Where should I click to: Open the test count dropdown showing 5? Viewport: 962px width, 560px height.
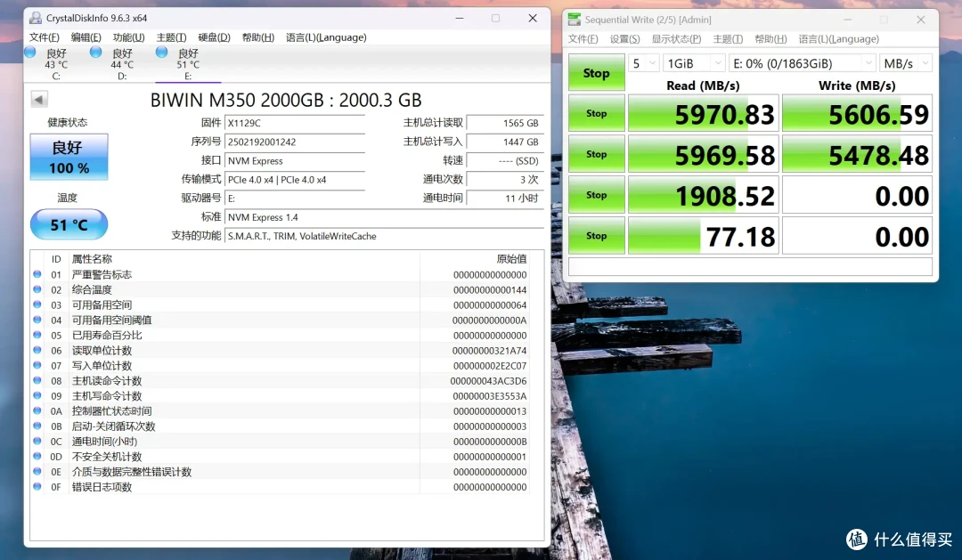pos(644,63)
